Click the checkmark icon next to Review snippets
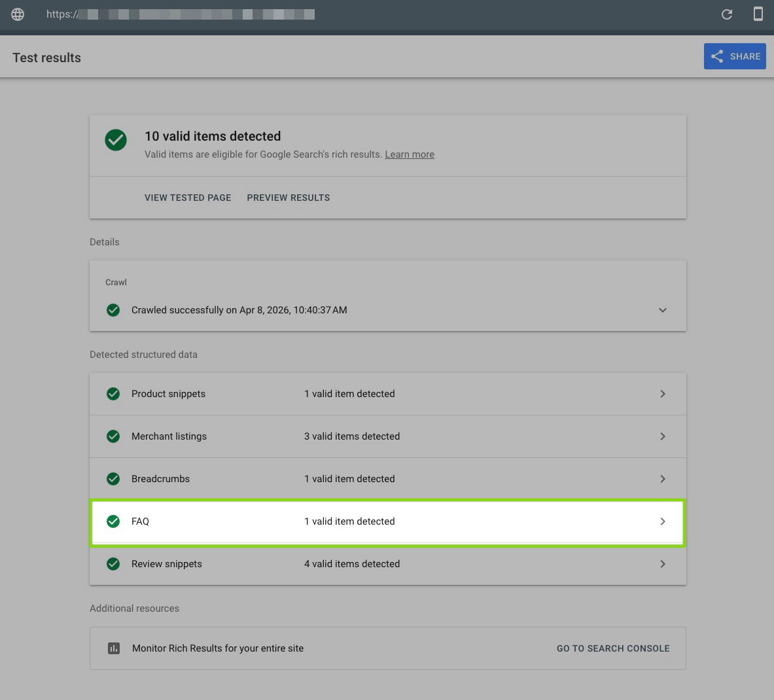 pos(113,564)
